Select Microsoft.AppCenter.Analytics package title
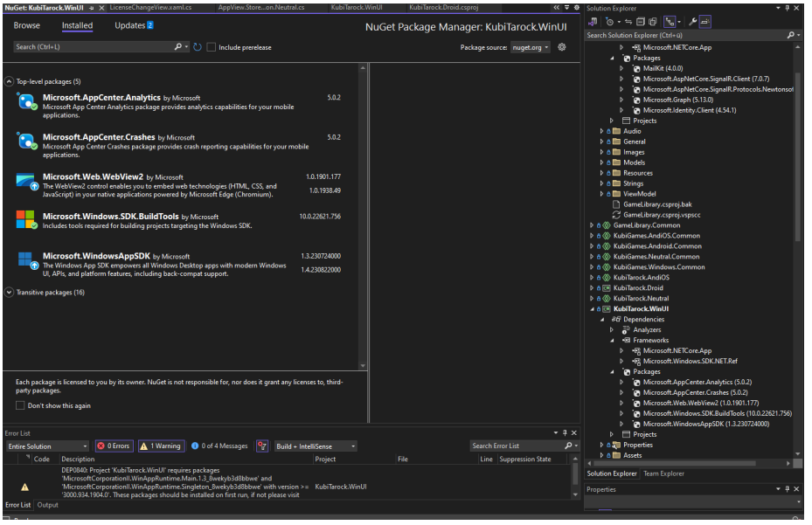Image resolution: width=812 pixels, height=525 pixels. (101, 97)
